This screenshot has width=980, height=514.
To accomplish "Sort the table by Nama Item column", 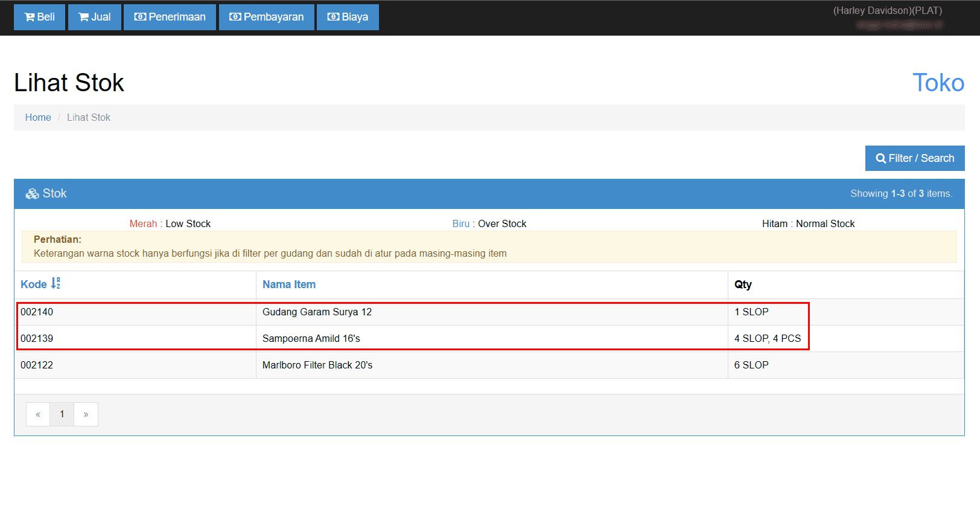I will 289,284.
